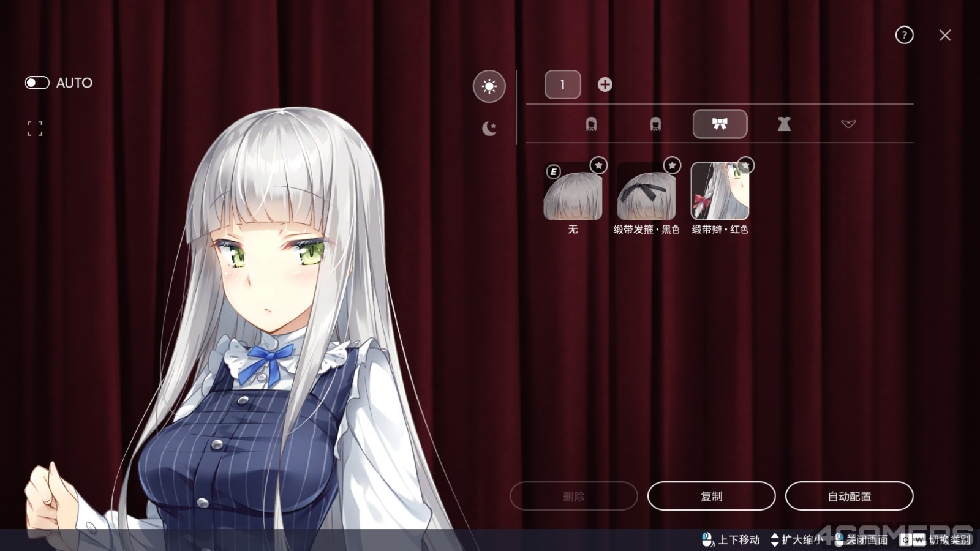
Task: Switch to the night moon mode
Action: click(x=489, y=129)
